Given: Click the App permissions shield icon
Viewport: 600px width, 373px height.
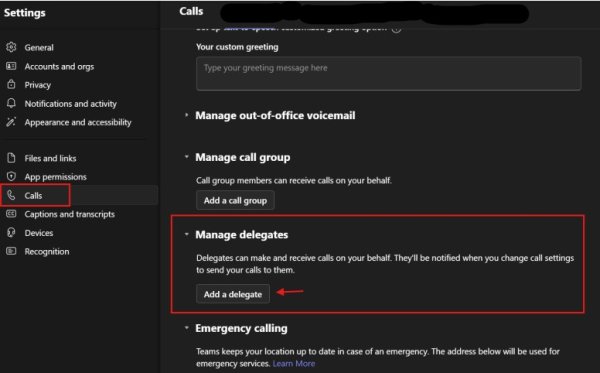Looking at the screenshot, I should [11, 176].
